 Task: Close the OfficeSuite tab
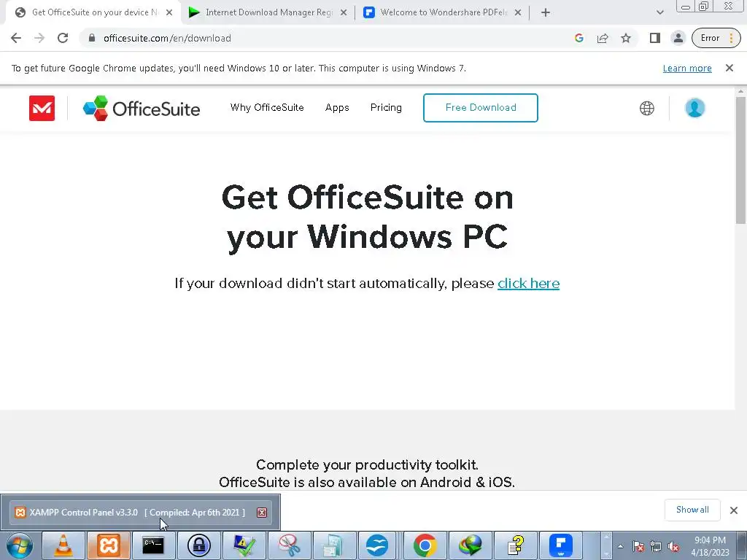coord(169,13)
